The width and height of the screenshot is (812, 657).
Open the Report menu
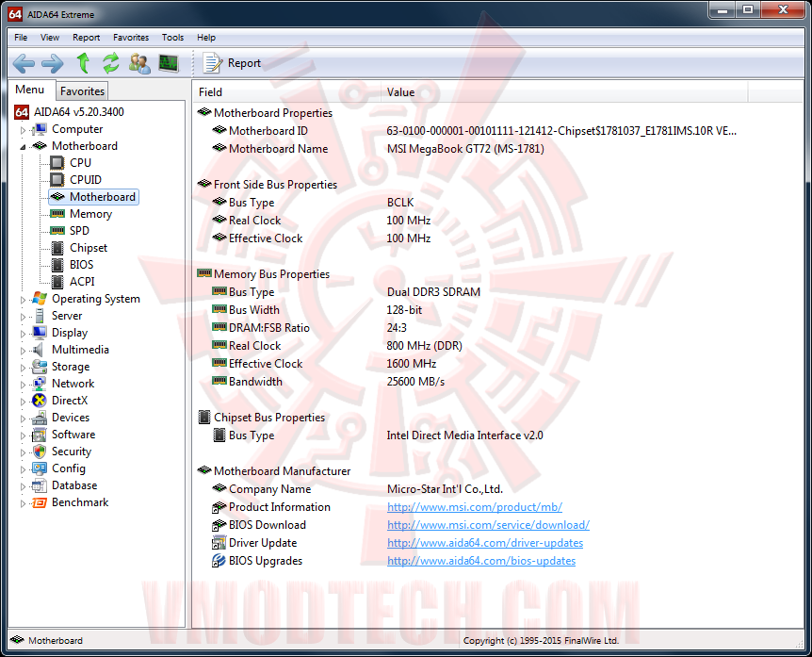(x=86, y=38)
